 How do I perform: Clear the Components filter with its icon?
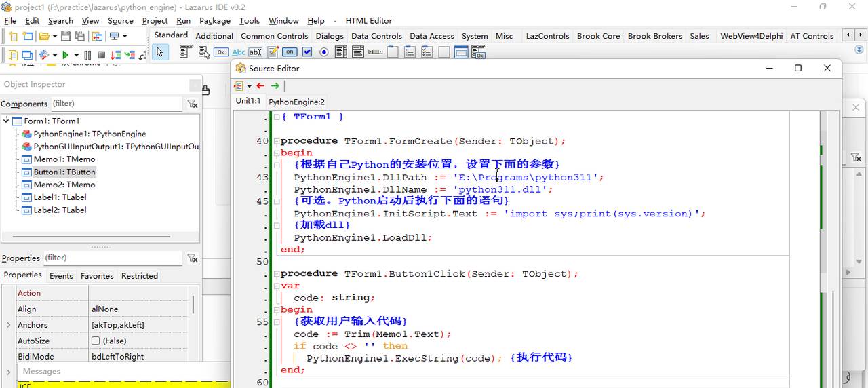coord(193,104)
